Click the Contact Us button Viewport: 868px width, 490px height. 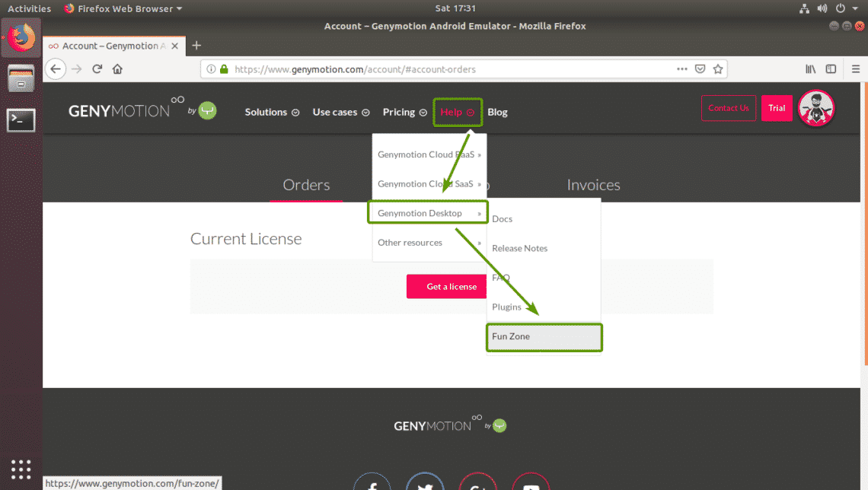tap(729, 108)
